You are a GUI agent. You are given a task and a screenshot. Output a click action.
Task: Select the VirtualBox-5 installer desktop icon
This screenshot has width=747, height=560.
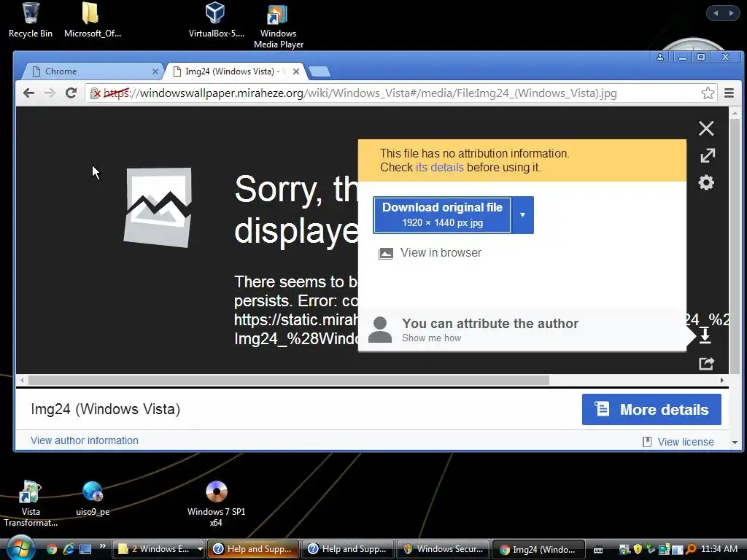click(216, 20)
